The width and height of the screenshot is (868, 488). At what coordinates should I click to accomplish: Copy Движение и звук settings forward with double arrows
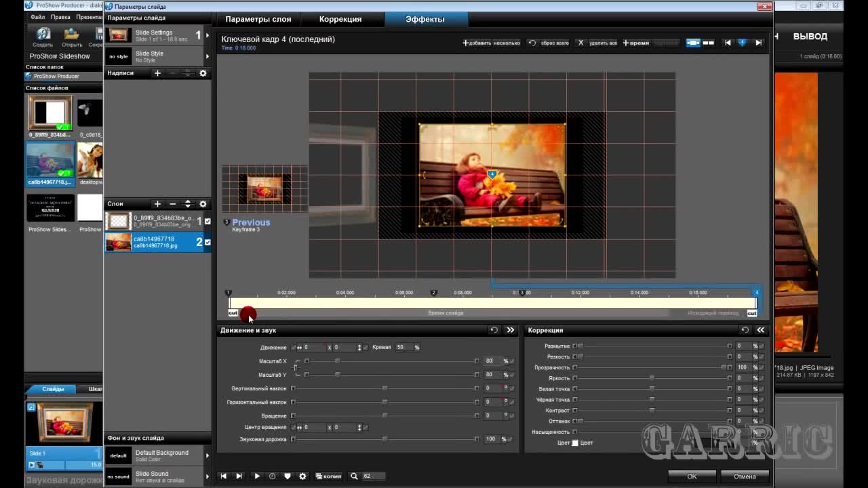coord(510,330)
